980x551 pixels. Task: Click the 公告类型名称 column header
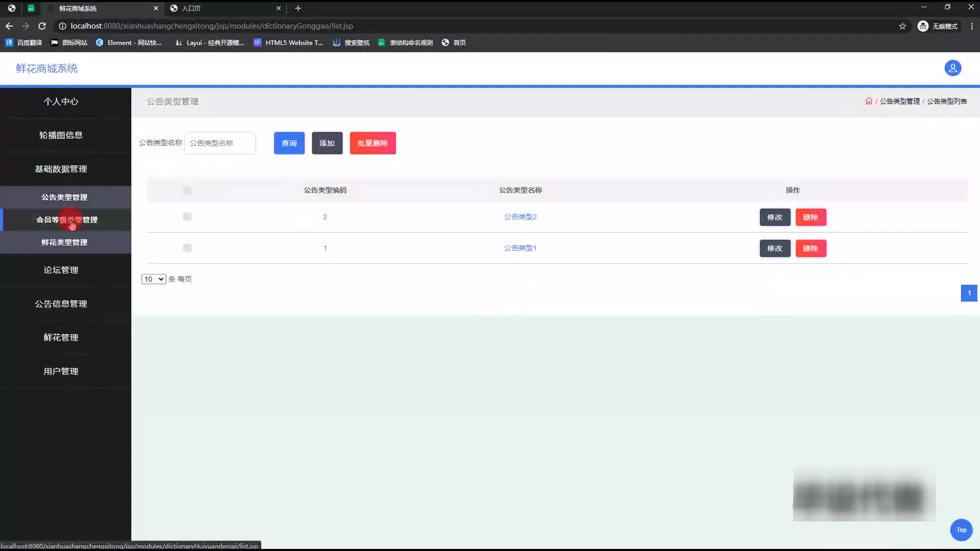[521, 190]
